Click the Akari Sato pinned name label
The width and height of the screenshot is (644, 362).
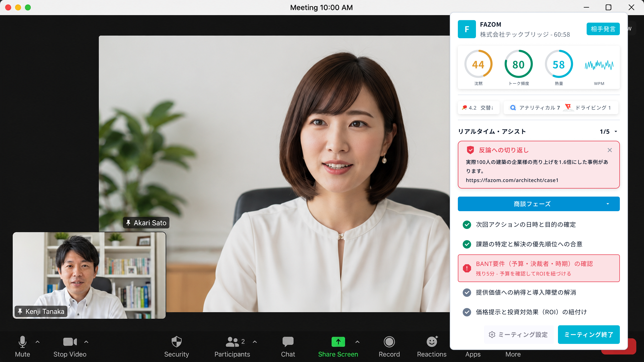point(146,223)
